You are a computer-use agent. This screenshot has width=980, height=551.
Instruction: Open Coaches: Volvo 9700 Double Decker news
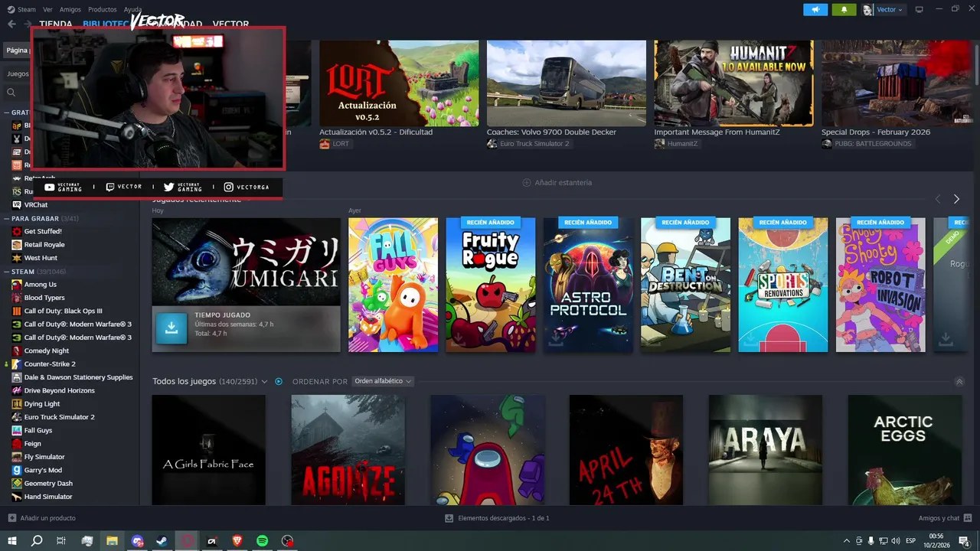point(566,83)
